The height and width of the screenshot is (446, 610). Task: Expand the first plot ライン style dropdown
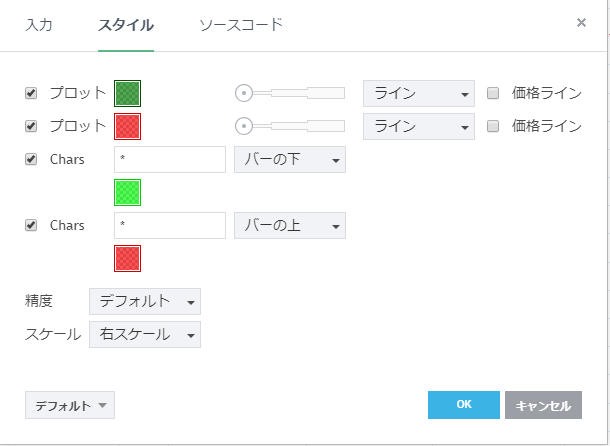[418, 93]
